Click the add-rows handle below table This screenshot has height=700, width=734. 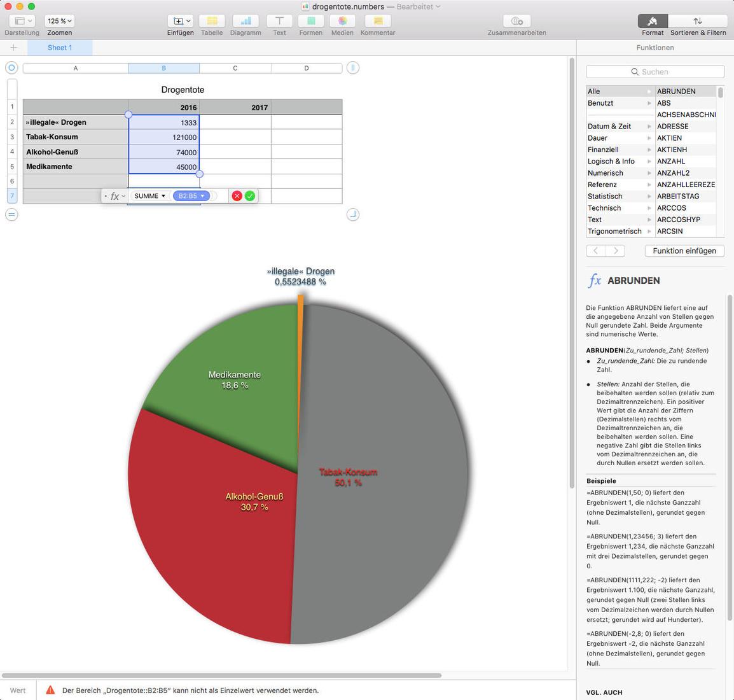(11, 215)
